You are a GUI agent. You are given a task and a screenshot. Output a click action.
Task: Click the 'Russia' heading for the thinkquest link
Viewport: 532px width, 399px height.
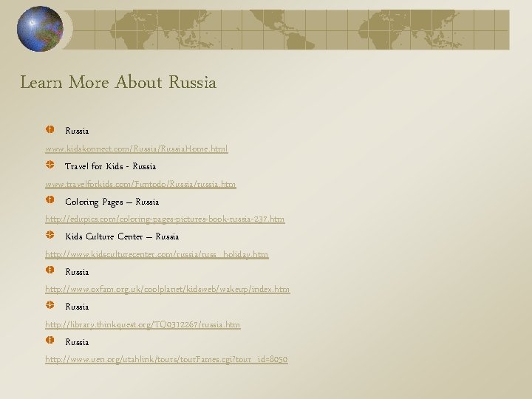(77, 307)
